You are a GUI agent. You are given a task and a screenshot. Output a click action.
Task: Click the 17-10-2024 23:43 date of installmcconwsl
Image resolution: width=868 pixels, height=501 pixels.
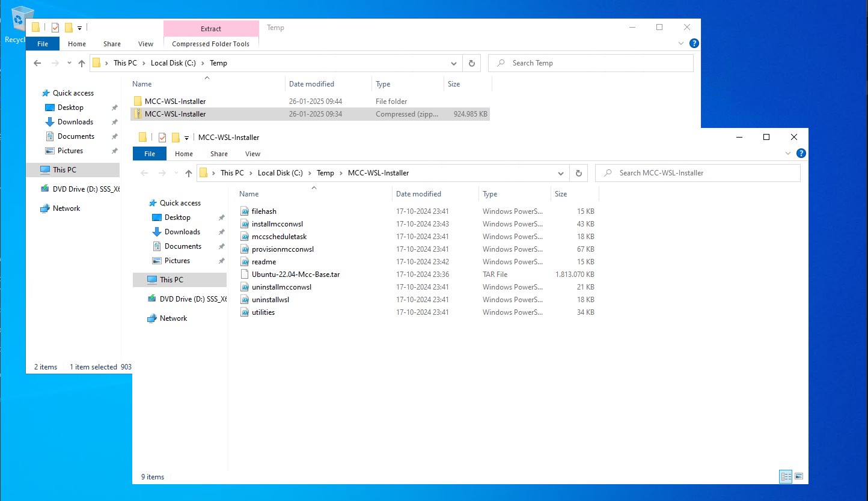click(423, 224)
